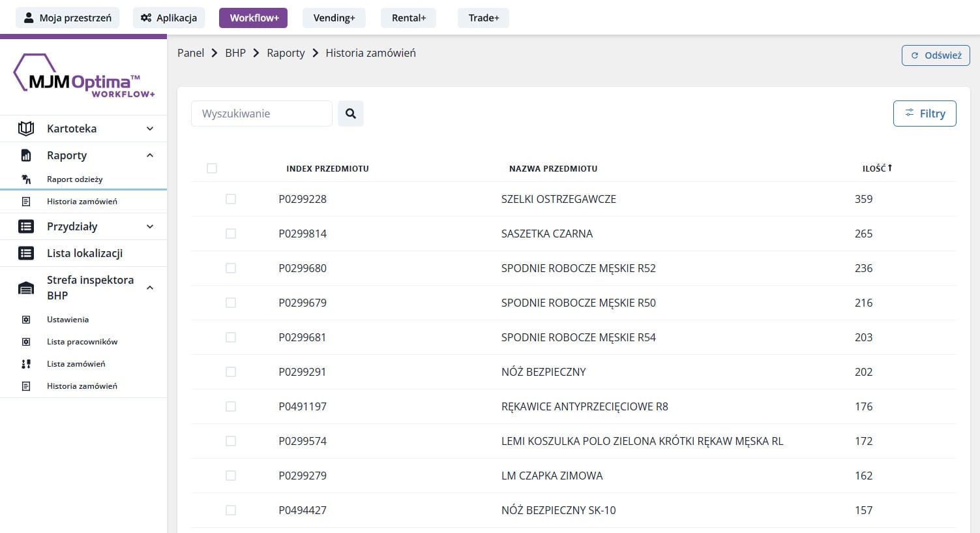Click the Raport odzieży icon

coord(26,179)
